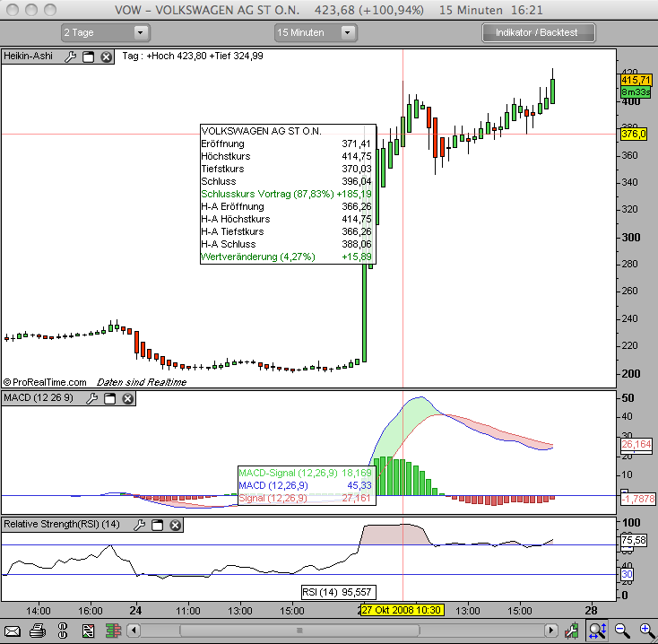
Task: Open chart style wrench-candlestick icon
Action: 572,631
